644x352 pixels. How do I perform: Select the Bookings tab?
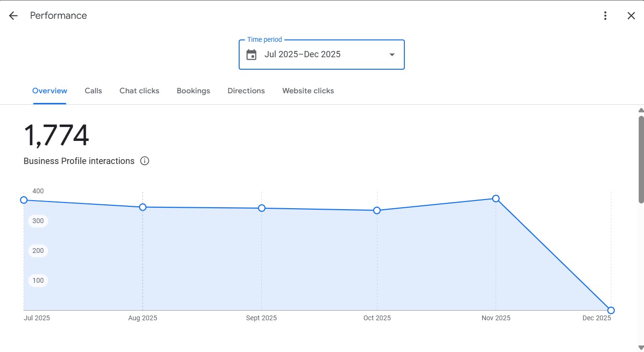coord(193,91)
